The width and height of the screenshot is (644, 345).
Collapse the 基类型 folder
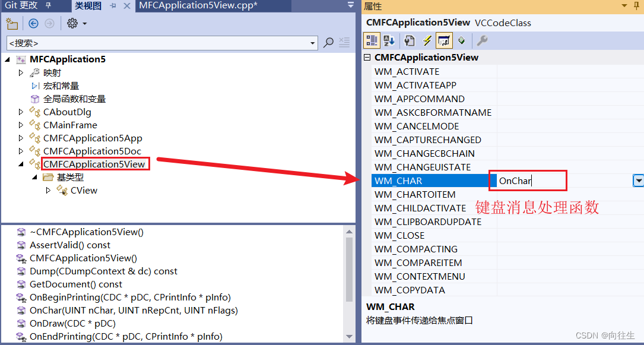35,178
